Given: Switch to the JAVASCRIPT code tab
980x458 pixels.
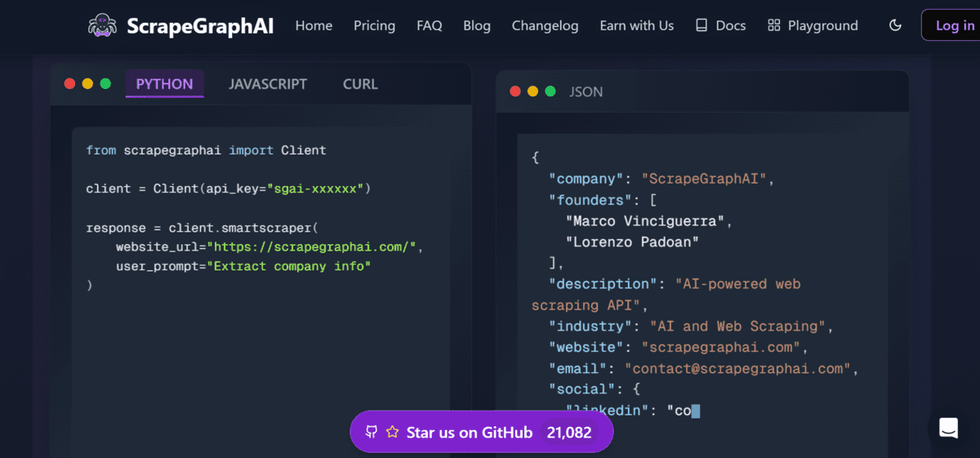Looking at the screenshot, I should pyautogui.click(x=268, y=84).
